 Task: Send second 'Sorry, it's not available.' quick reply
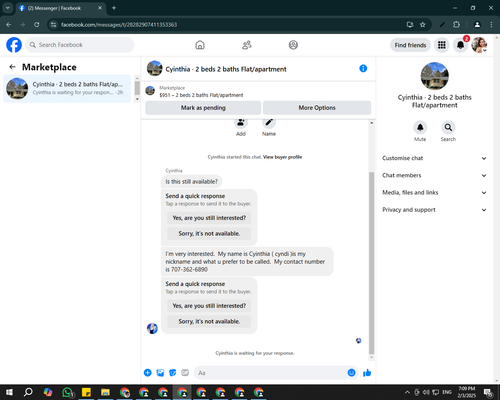[x=209, y=322]
